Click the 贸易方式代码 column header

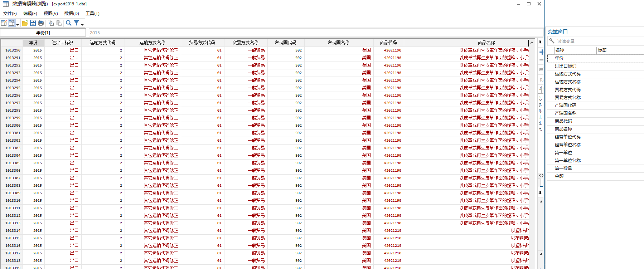pos(202,43)
